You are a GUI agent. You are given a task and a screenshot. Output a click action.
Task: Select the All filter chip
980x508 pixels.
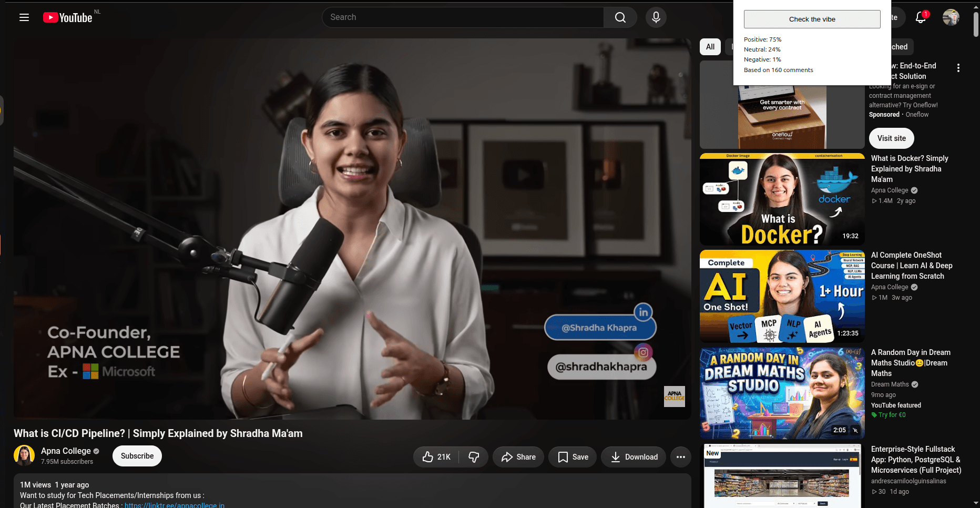coord(710,47)
